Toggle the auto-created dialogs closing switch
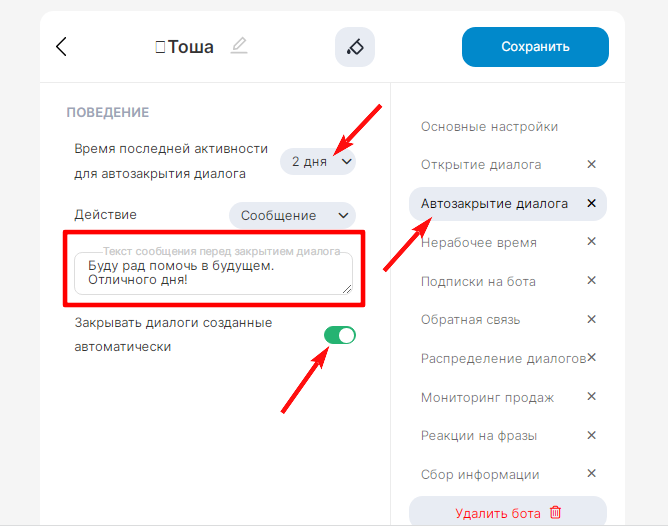The width and height of the screenshot is (668, 530). (340, 335)
